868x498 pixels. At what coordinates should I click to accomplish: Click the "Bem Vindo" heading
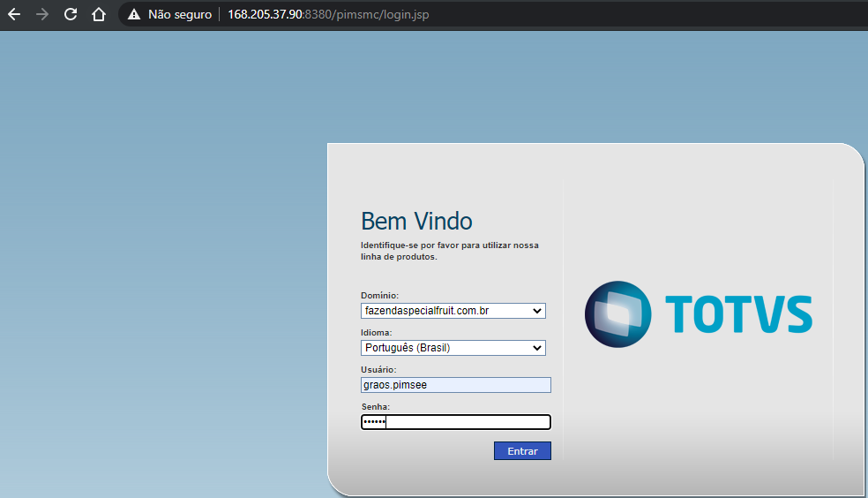[416, 221]
